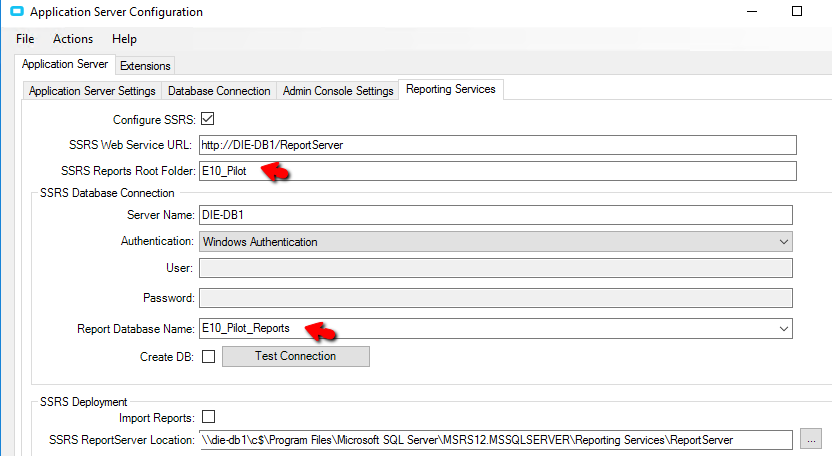832x456 pixels.
Task: Switch to the Extensions tab
Action: [x=145, y=66]
